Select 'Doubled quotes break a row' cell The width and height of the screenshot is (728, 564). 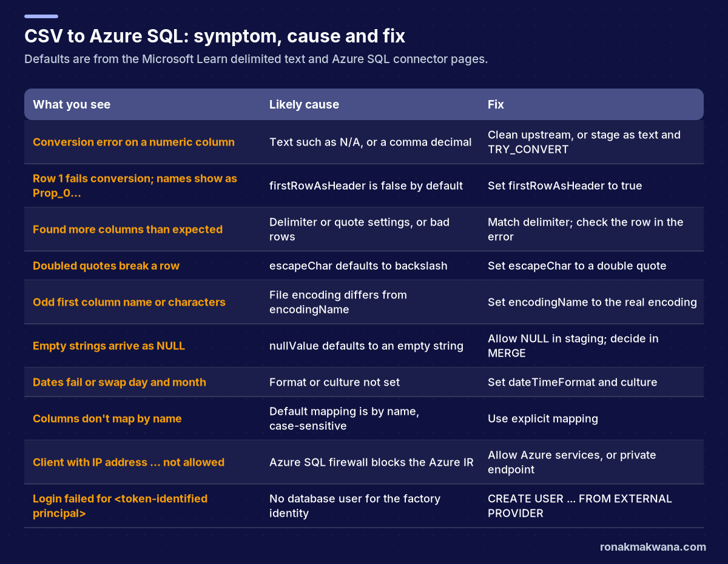click(x=106, y=266)
